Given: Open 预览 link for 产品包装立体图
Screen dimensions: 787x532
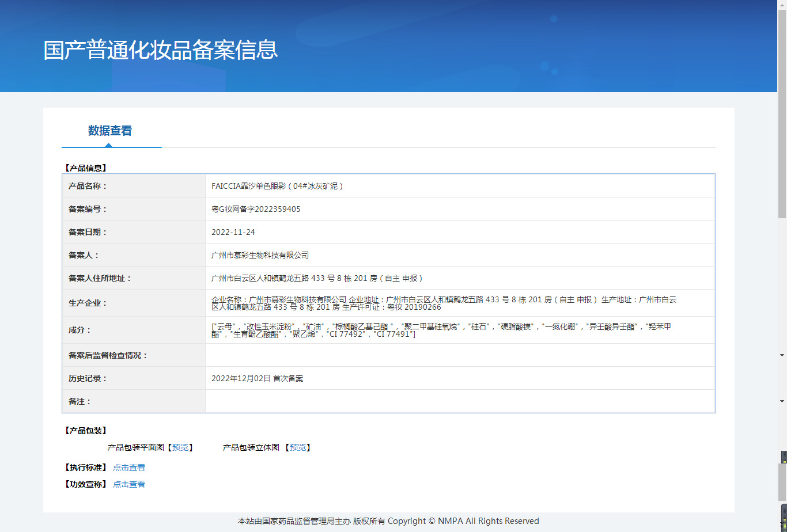Looking at the screenshot, I should tap(298, 447).
